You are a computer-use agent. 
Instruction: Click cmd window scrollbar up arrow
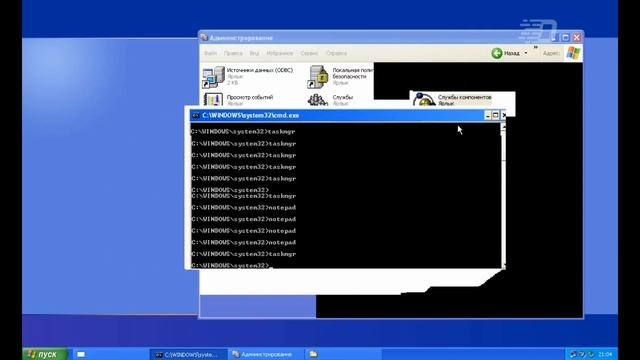pyautogui.click(x=503, y=127)
